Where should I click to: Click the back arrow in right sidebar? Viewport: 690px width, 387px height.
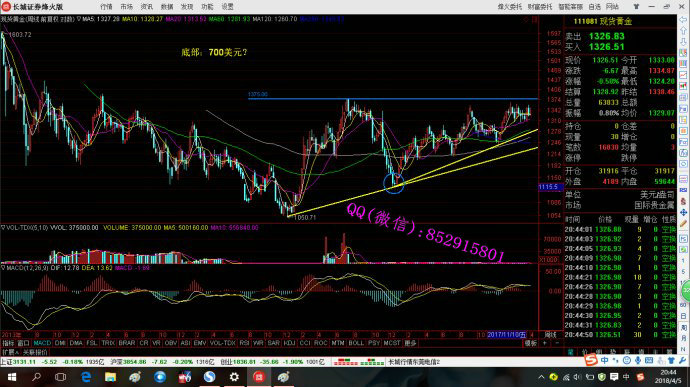683,20
